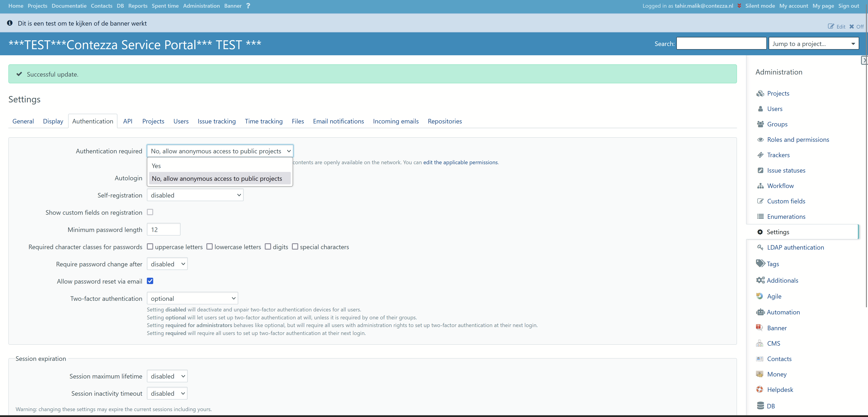Click the Agile plugin icon

759,296
